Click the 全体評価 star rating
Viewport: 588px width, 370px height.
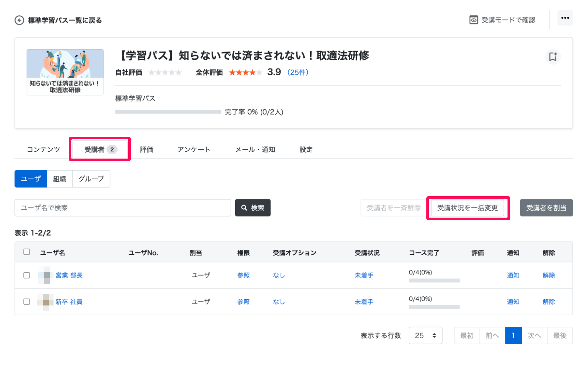(x=245, y=73)
